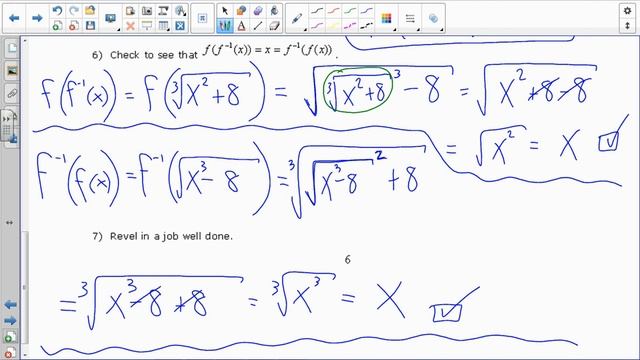Open the transparency dropdown
The width and height of the screenshot is (640, 360).
pyautogui.click(x=433, y=18)
